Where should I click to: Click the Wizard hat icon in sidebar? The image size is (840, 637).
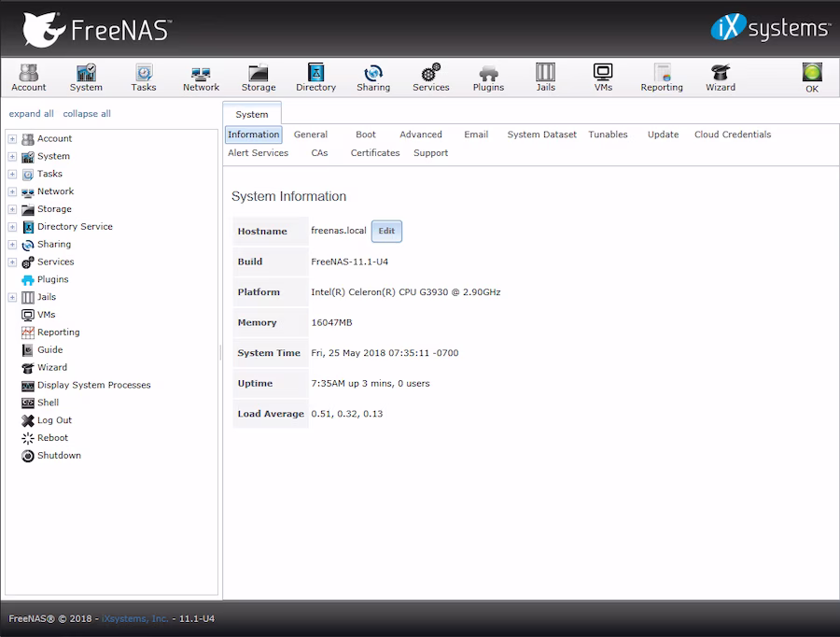(28, 368)
